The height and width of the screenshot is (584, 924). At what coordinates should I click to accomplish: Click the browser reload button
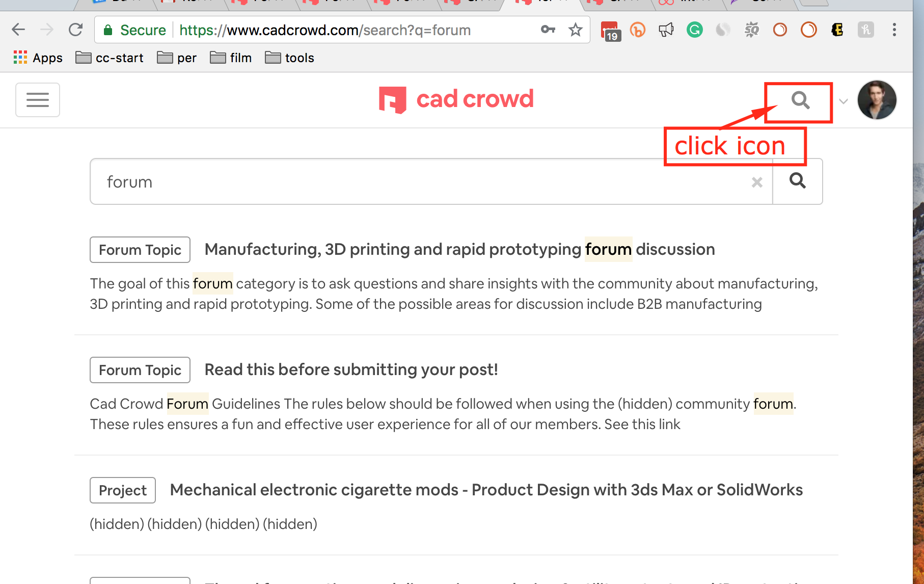pyautogui.click(x=76, y=30)
